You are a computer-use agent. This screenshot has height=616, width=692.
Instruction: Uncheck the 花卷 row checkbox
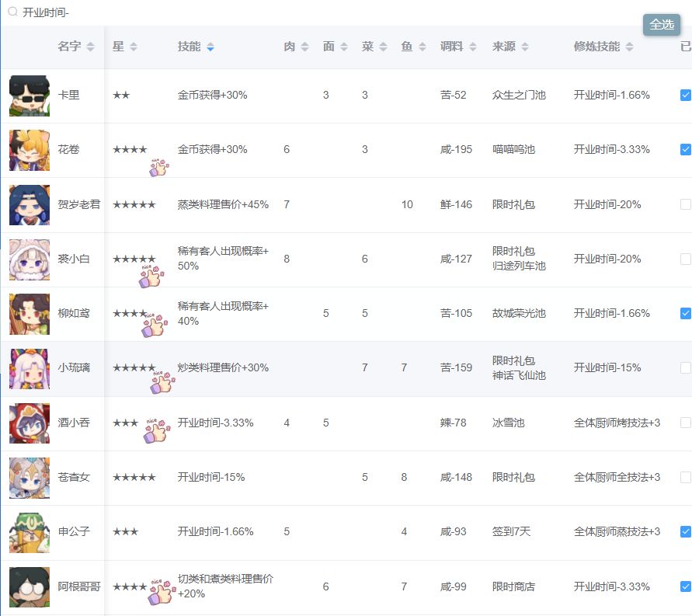click(685, 150)
